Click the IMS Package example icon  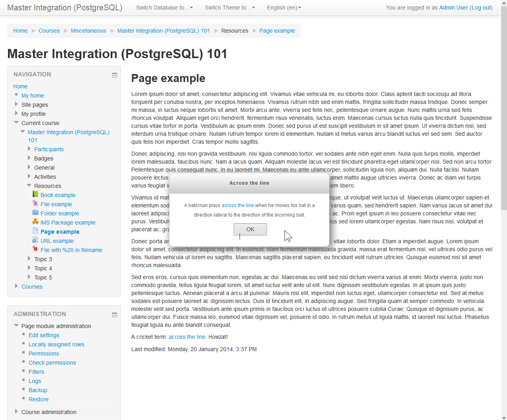tap(35, 222)
